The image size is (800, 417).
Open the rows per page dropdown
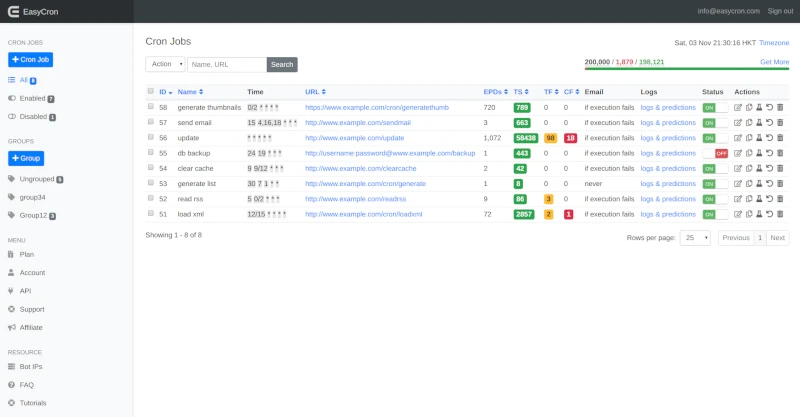click(695, 238)
